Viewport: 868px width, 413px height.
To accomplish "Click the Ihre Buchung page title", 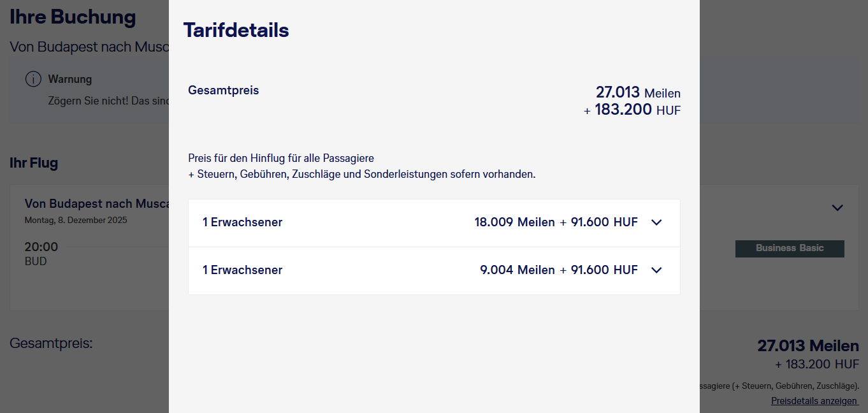I will (x=72, y=17).
